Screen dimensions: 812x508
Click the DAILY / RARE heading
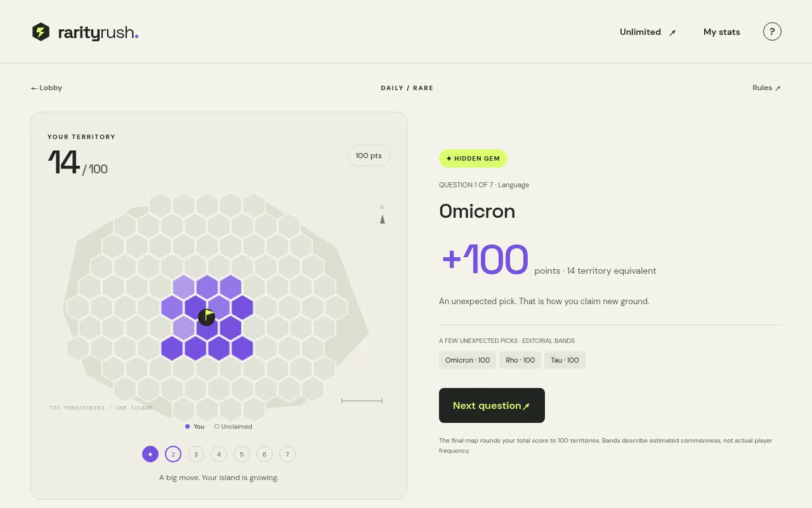point(407,88)
